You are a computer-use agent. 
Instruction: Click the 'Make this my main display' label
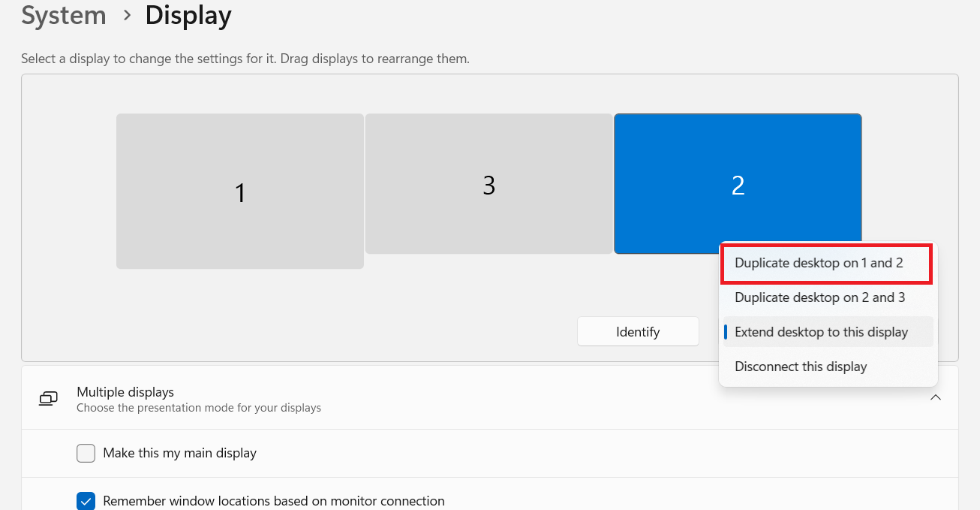(x=179, y=453)
